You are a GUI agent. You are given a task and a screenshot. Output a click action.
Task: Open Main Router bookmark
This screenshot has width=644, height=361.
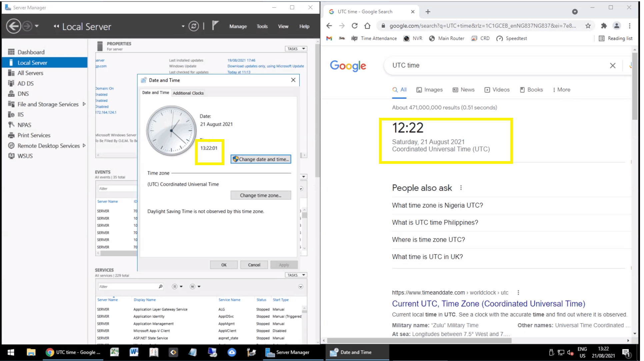446,38
